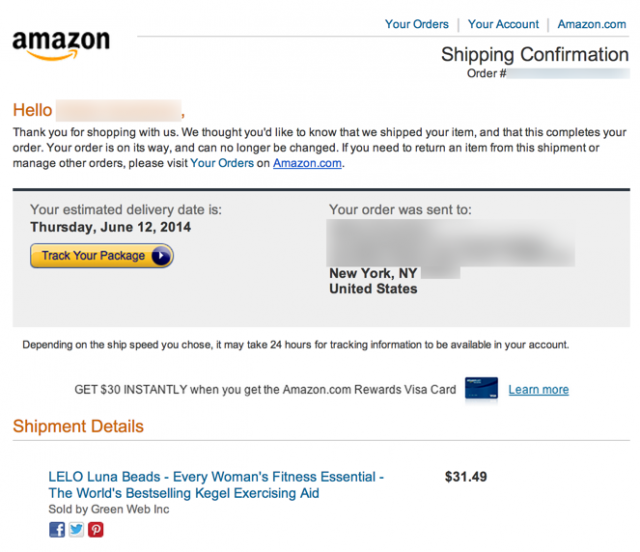Go to Amazon.com from the top navigation
This screenshot has width=640, height=552.
point(592,24)
